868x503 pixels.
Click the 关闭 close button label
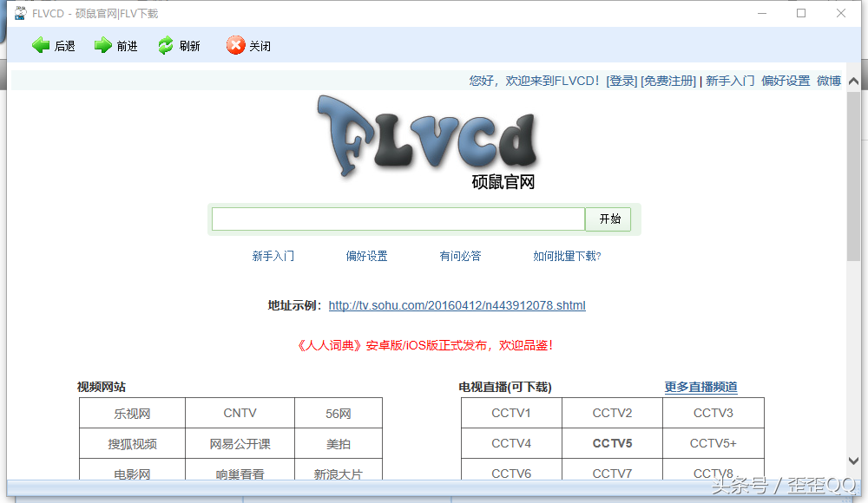tap(260, 46)
